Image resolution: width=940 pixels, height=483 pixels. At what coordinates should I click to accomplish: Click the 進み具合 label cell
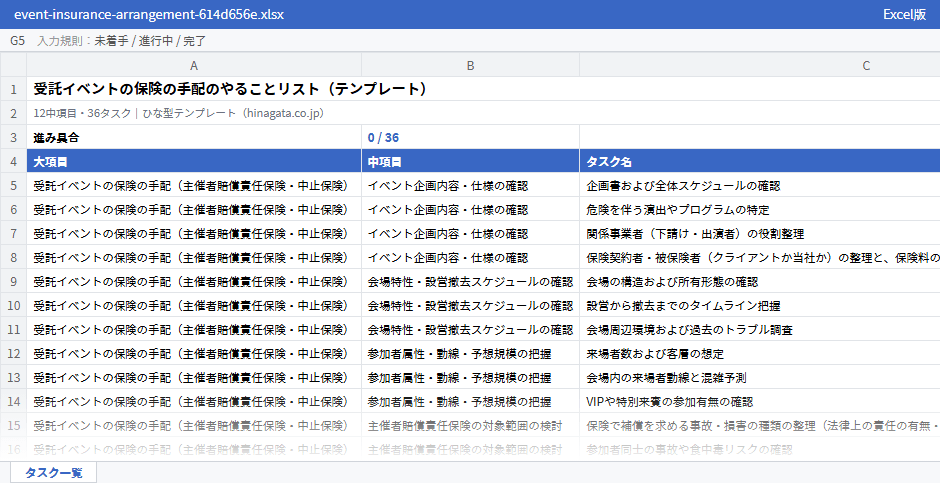coord(194,137)
